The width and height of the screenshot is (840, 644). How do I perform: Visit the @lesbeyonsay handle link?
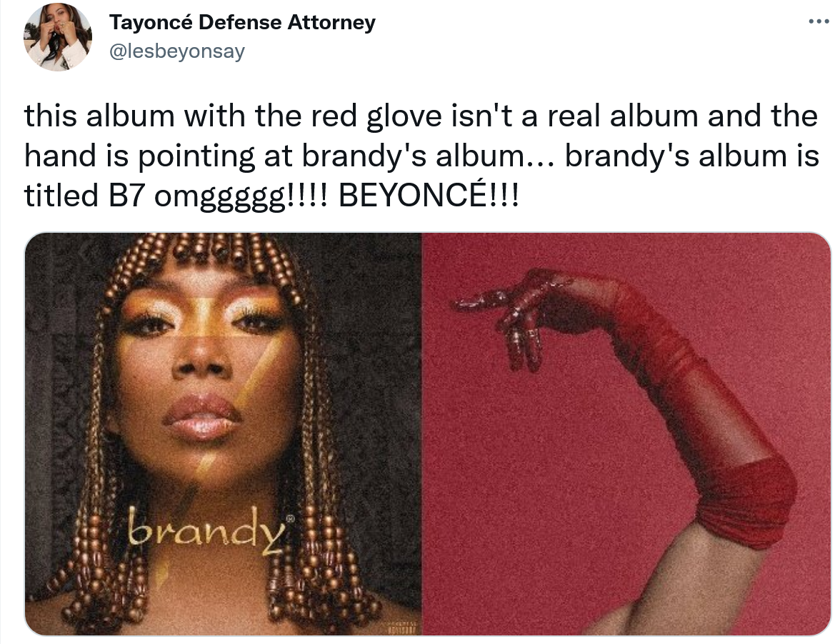[x=177, y=51]
